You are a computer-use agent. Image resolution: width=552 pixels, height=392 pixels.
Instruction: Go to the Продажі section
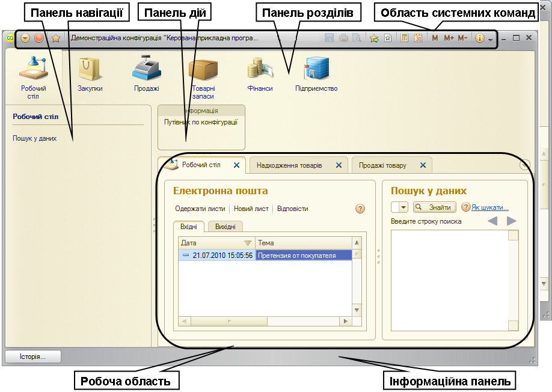click(x=147, y=73)
